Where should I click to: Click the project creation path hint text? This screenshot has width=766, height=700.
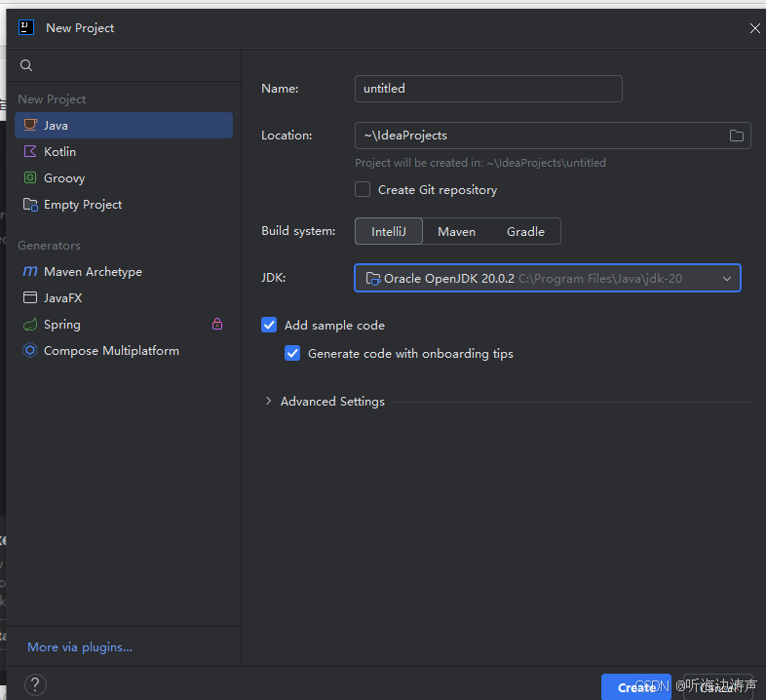point(480,163)
